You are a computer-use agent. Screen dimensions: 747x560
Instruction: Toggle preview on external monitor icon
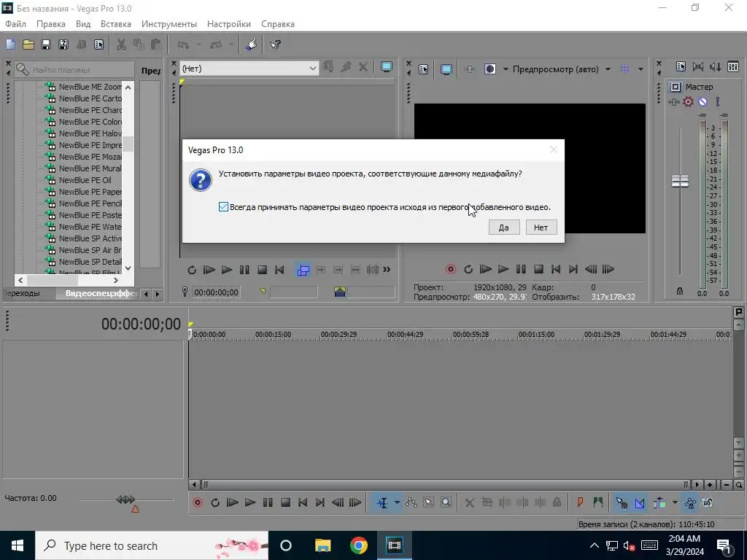[x=446, y=69]
